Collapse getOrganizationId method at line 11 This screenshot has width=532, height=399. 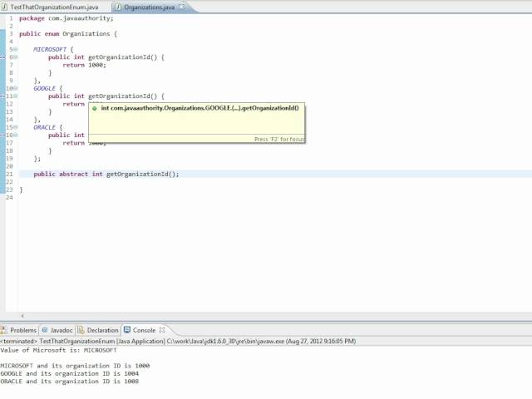coord(15,96)
